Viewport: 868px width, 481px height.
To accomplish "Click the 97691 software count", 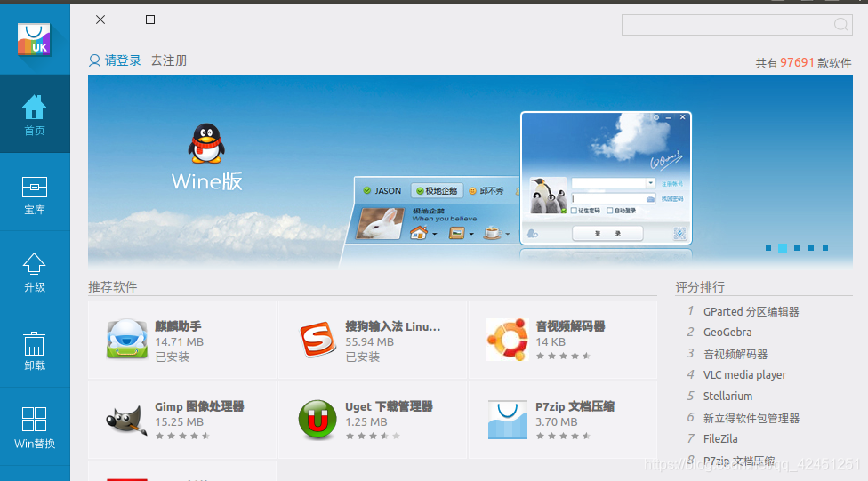I will point(797,62).
